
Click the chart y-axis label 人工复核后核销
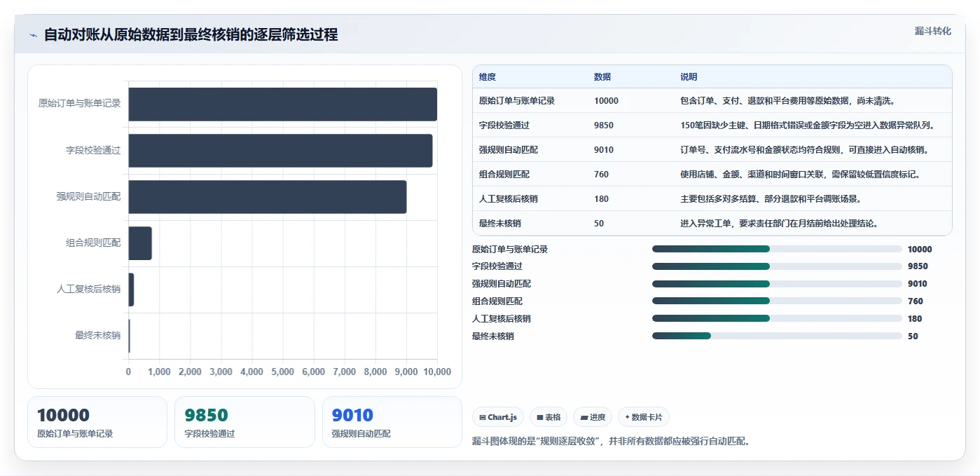click(x=89, y=290)
